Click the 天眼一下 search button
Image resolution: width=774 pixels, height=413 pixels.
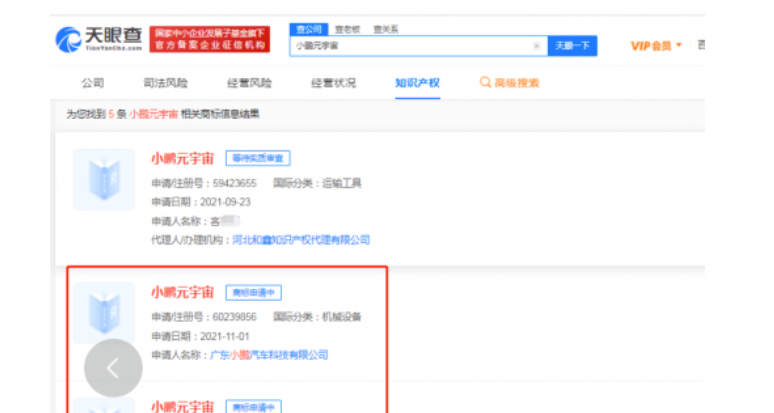[573, 46]
